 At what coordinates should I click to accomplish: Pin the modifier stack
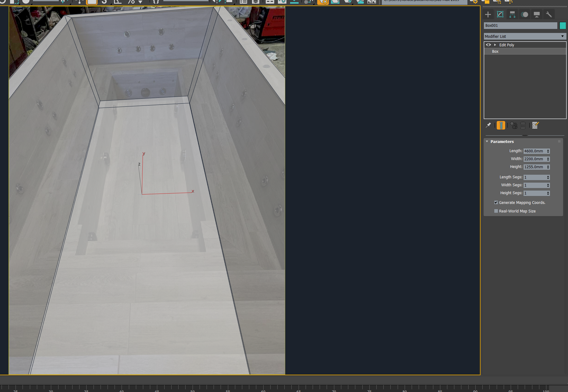pos(489,125)
